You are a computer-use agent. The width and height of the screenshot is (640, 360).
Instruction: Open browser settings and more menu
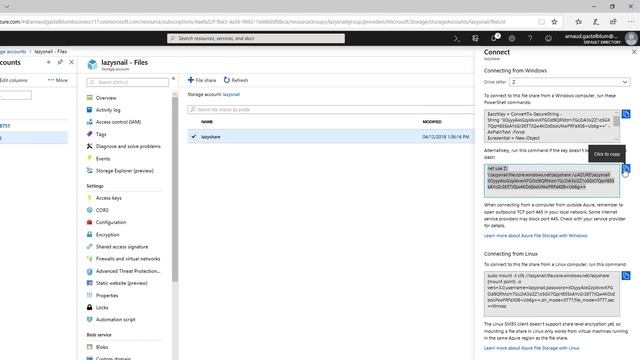pyautogui.click(x=631, y=22)
